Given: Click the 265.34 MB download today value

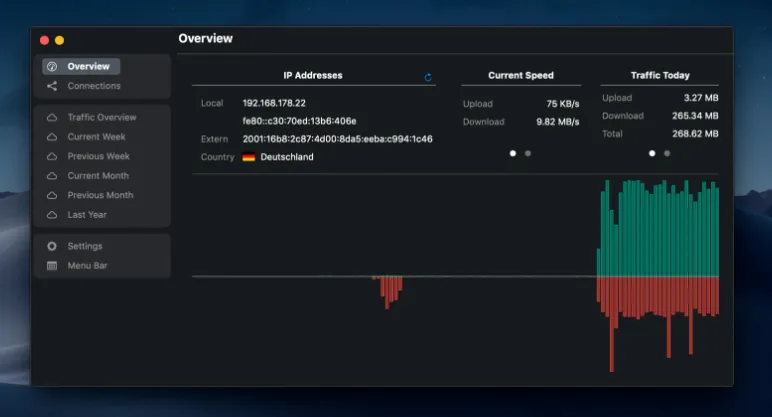Looking at the screenshot, I should point(695,116).
